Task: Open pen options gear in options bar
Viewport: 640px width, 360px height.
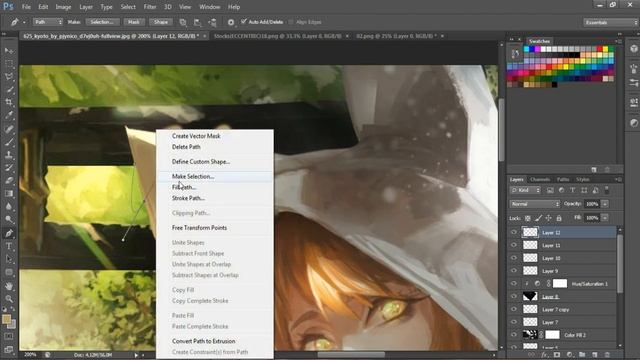Action: [x=231, y=22]
